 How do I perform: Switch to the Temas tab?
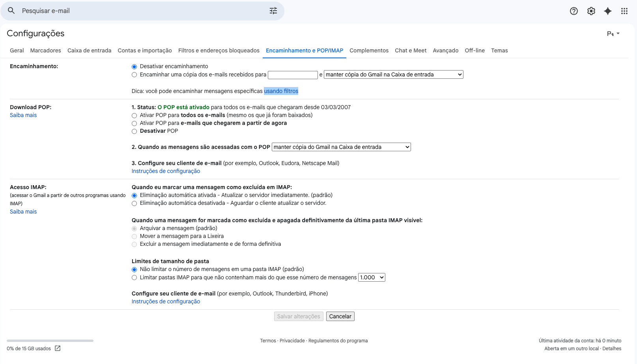coord(499,50)
